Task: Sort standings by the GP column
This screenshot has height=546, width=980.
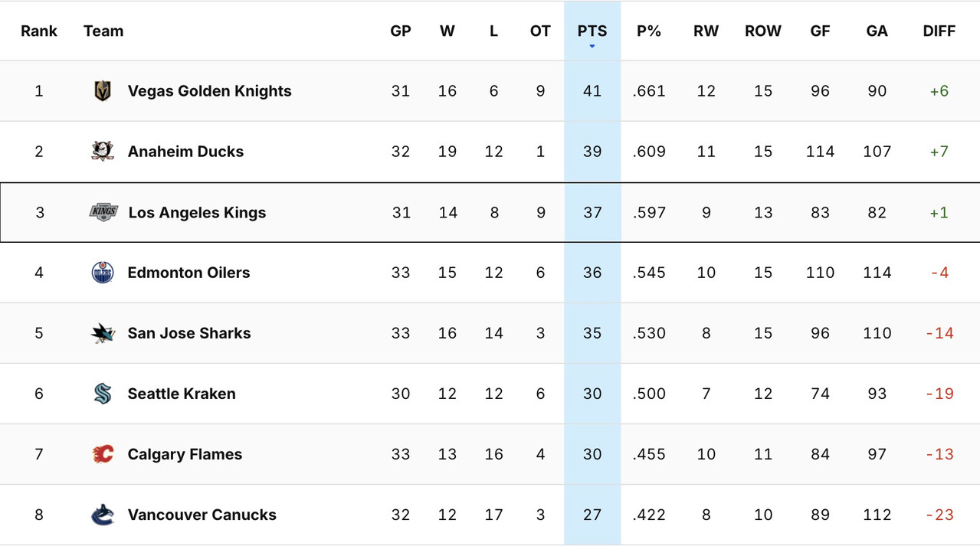Action: coord(400,31)
